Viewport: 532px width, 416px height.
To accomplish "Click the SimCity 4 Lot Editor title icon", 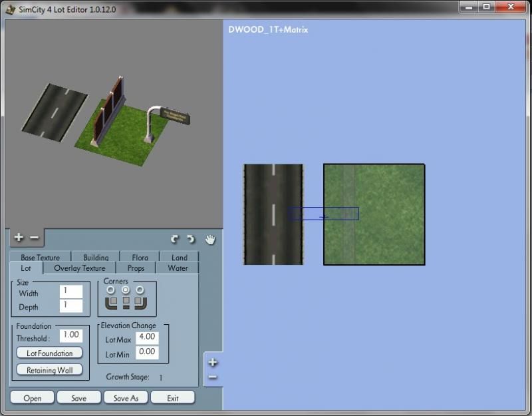I will [10, 9].
